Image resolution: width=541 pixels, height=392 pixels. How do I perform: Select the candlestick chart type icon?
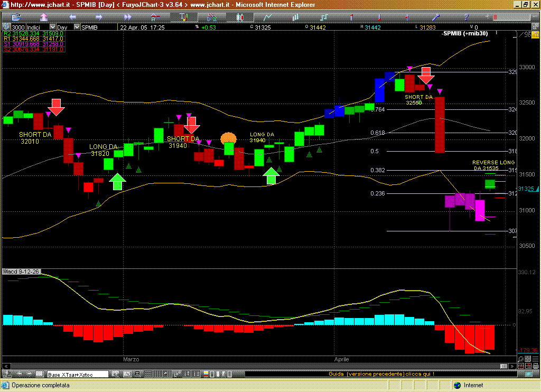coord(240,17)
